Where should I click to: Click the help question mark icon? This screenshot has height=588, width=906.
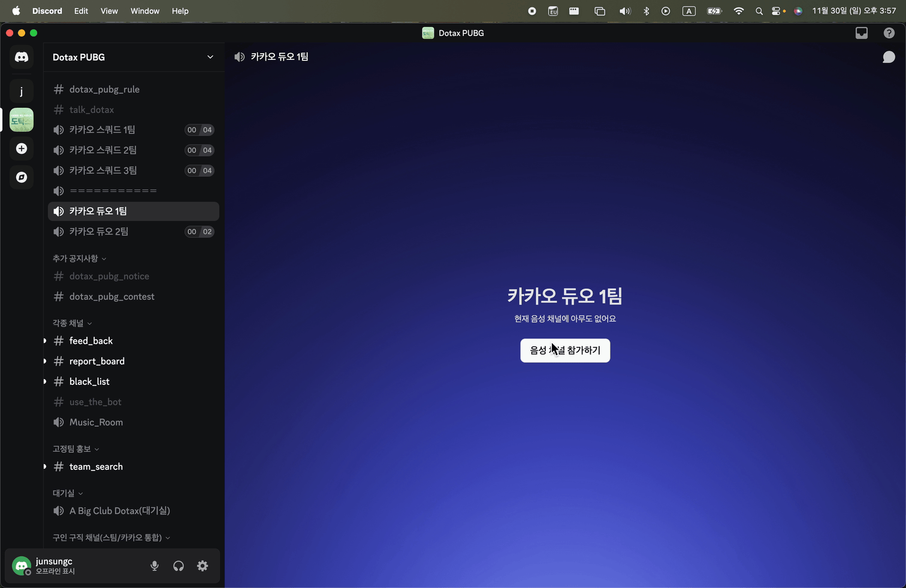tap(889, 33)
